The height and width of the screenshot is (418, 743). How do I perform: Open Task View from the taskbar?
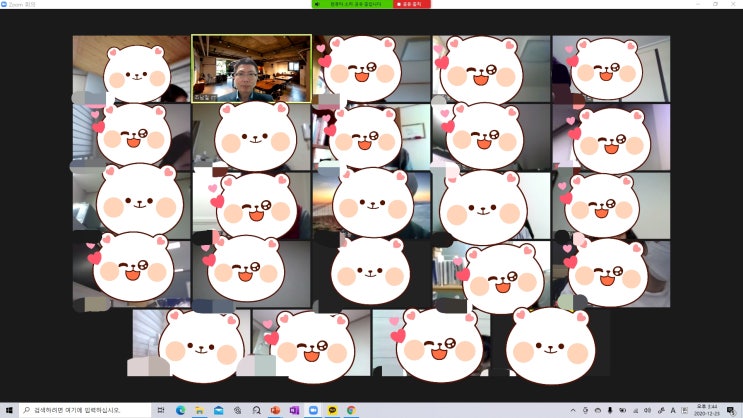(x=161, y=410)
